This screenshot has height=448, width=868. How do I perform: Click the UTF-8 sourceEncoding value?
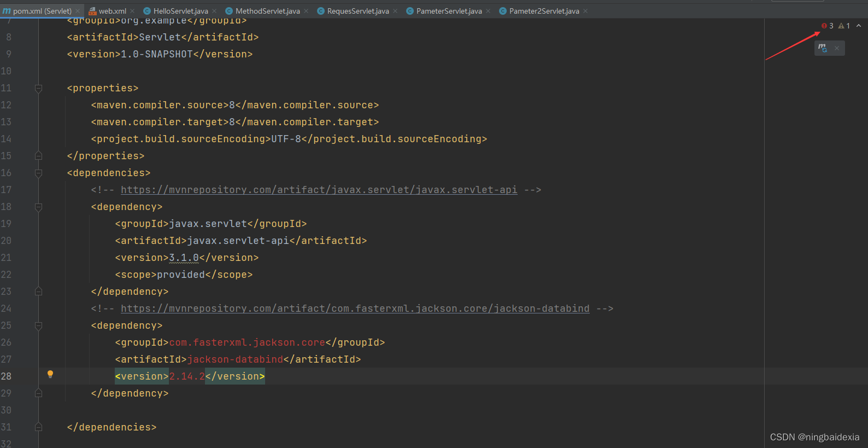[x=286, y=139]
